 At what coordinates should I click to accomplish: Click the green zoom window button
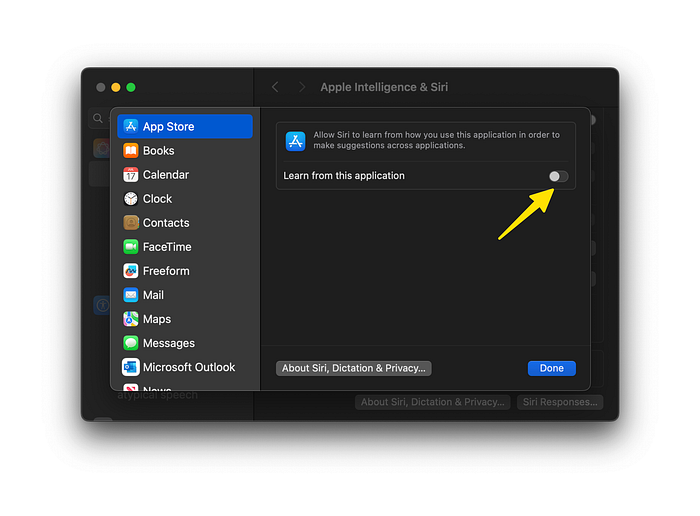tap(131, 87)
